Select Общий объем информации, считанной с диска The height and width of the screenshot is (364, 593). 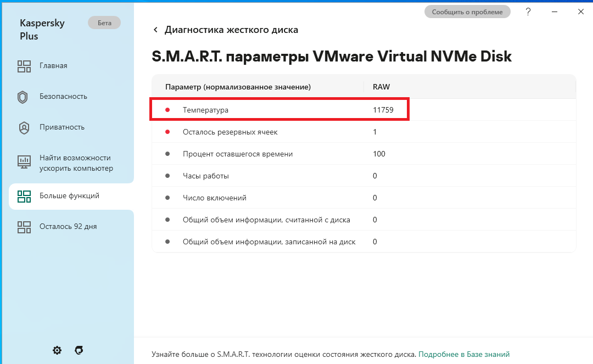[x=266, y=220]
